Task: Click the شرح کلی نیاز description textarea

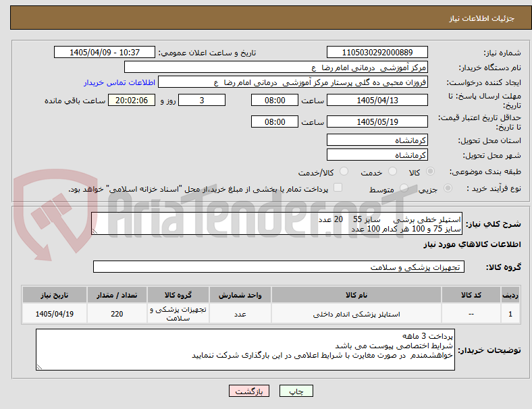Action: point(277,223)
